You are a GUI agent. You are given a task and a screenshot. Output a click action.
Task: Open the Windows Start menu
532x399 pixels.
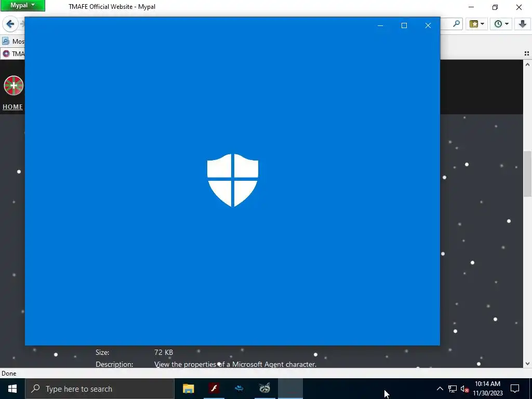pyautogui.click(x=12, y=389)
